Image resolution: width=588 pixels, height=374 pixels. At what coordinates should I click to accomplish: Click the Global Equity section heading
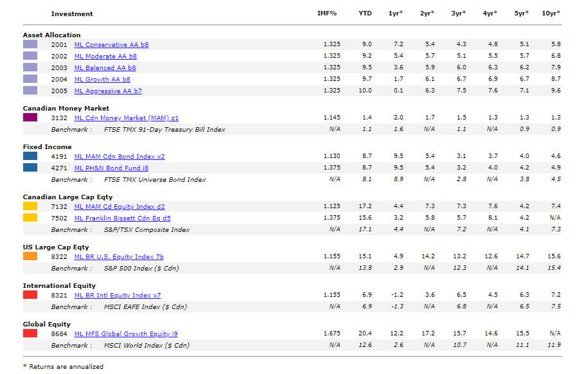[47, 325]
